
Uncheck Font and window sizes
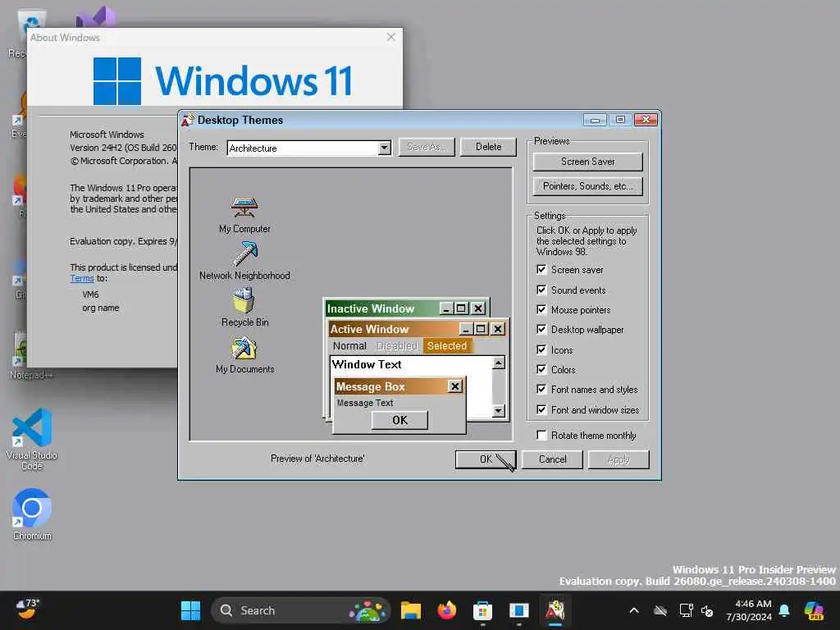[x=541, y=410]
